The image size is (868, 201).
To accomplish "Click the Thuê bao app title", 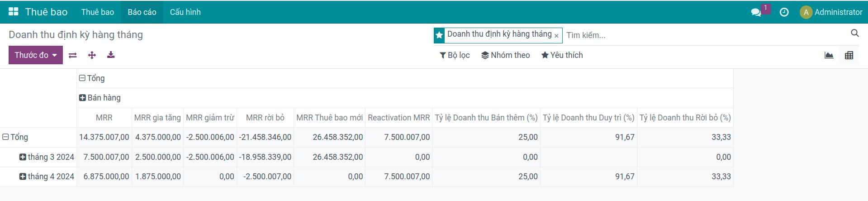I will tap(46, 12).
